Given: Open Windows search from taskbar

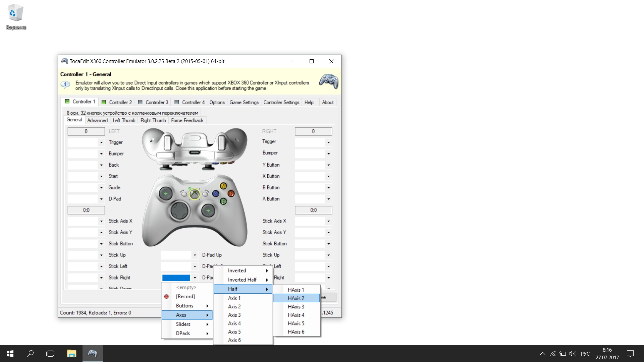Looking at the screenshot, I should [x=30, y=354].
